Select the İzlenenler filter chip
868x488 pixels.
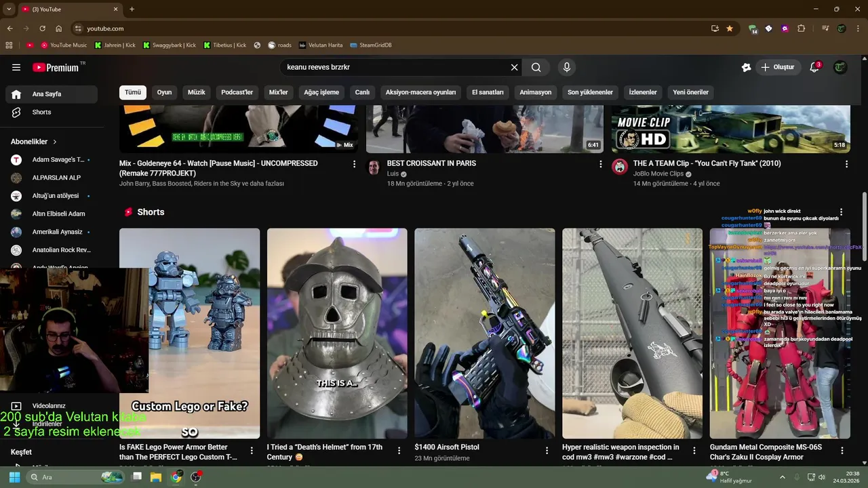643,92
